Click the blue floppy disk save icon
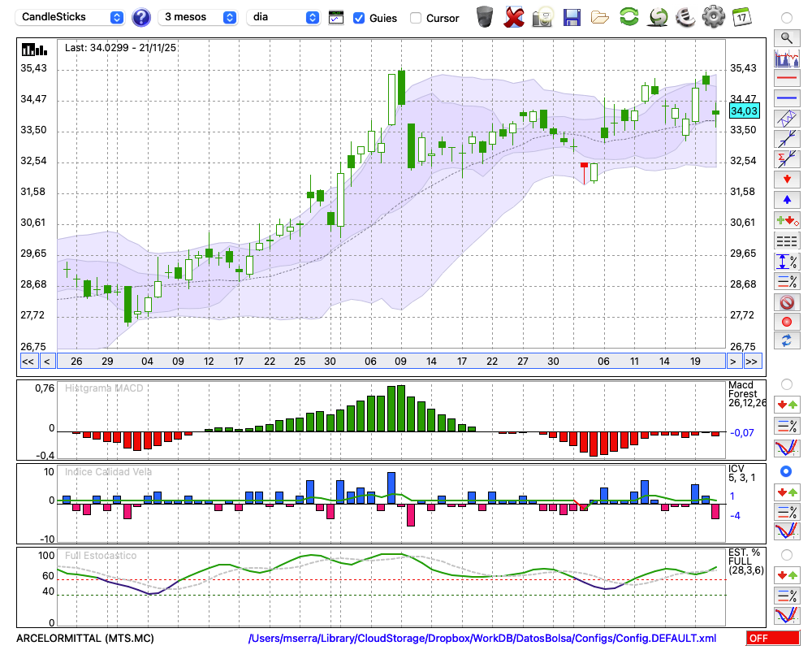The height and width of the screenshot is (650, 812). coord(572,17)
